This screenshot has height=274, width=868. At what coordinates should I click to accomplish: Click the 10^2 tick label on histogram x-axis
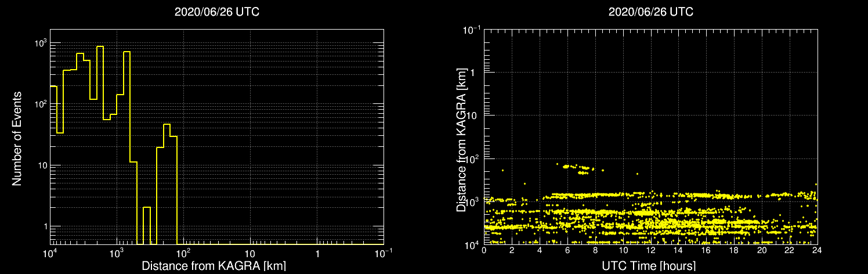tap(183, 253)
